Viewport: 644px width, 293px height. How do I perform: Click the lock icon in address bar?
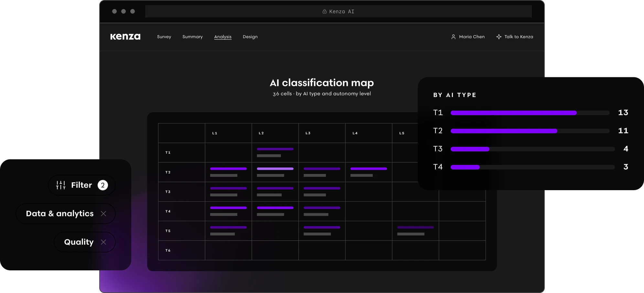324,11
